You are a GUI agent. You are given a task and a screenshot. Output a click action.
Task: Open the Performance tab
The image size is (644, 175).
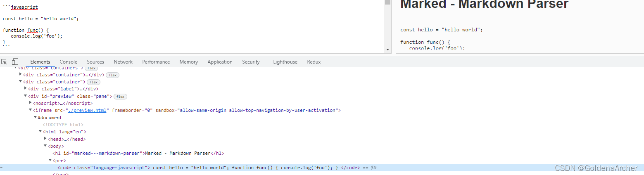click(156, 62)
